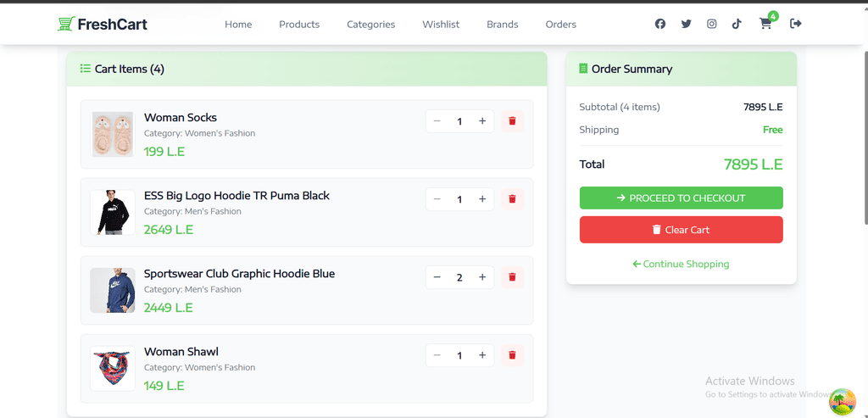Increase quantity of Woman Shawl

point(482,355)
